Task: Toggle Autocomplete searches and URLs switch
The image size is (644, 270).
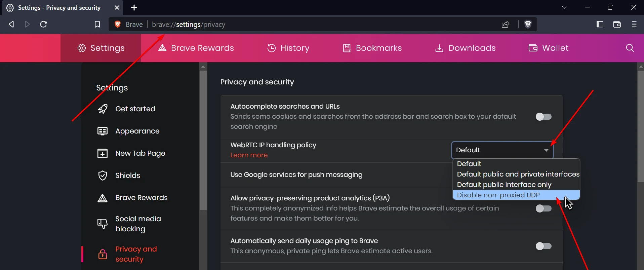Action: (x=544, y=117)
